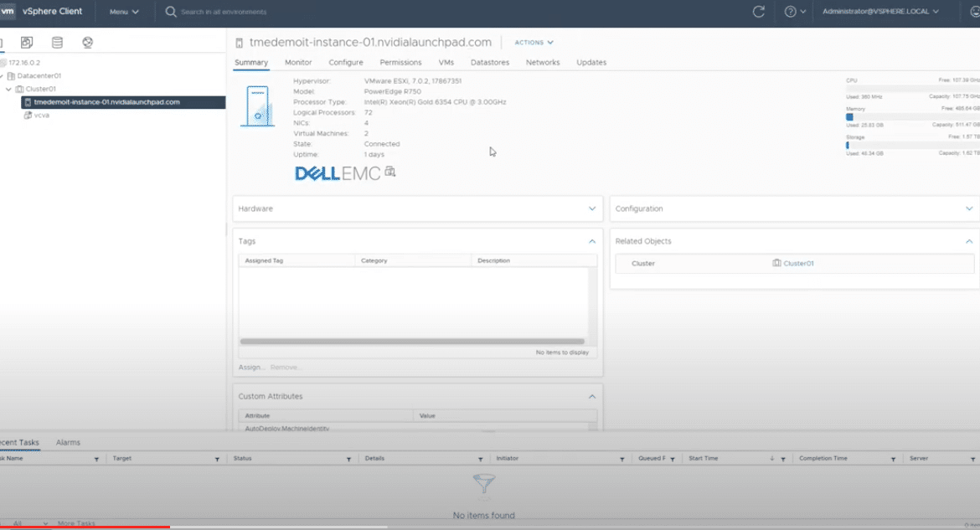Switch to the Configure tab

point(346,63)
